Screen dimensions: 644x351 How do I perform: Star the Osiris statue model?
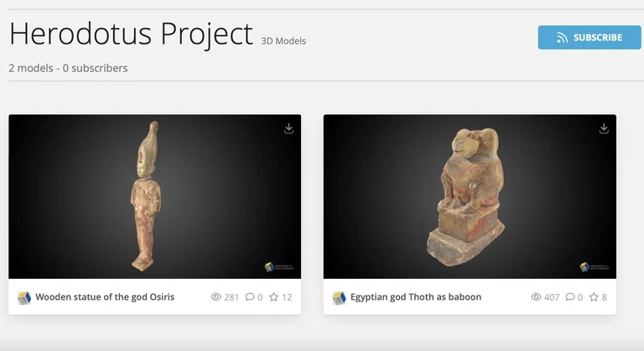click(x=273, y=297)
